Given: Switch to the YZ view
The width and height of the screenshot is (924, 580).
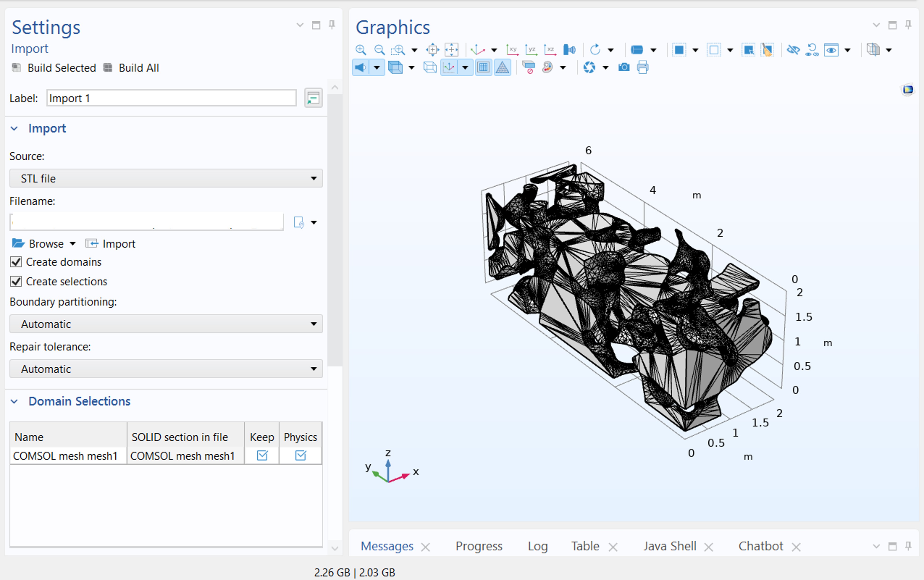Looking at the screenshot, I should click(531, 50).
